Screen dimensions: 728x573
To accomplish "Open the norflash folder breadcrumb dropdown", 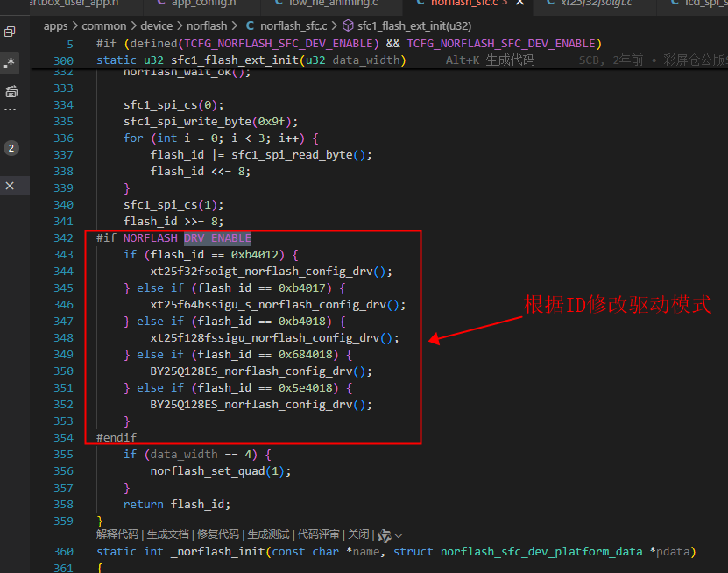I will [x=207, y=26].
